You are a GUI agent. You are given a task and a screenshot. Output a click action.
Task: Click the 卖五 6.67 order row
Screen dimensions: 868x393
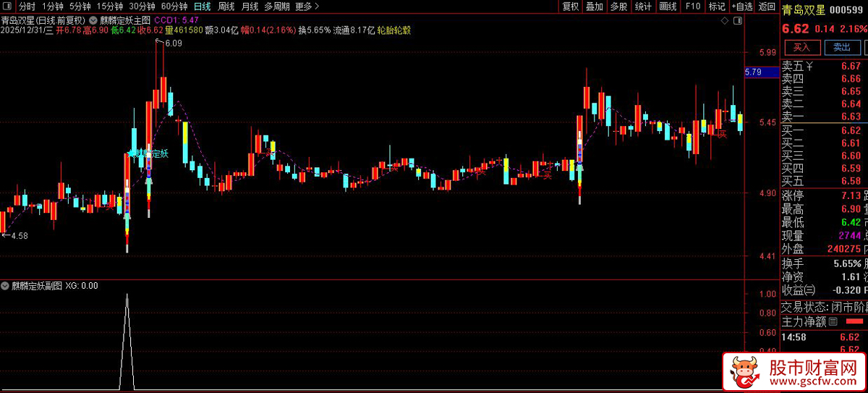[x=823, y=67]
